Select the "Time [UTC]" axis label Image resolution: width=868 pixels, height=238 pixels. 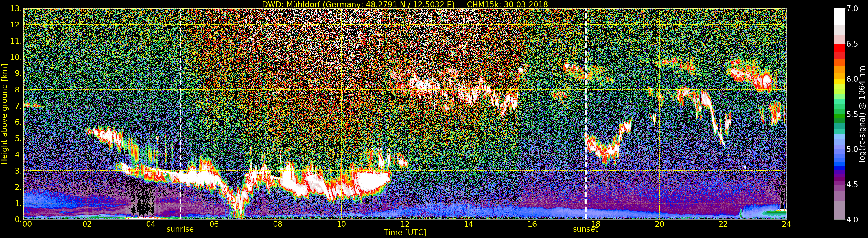405,232
